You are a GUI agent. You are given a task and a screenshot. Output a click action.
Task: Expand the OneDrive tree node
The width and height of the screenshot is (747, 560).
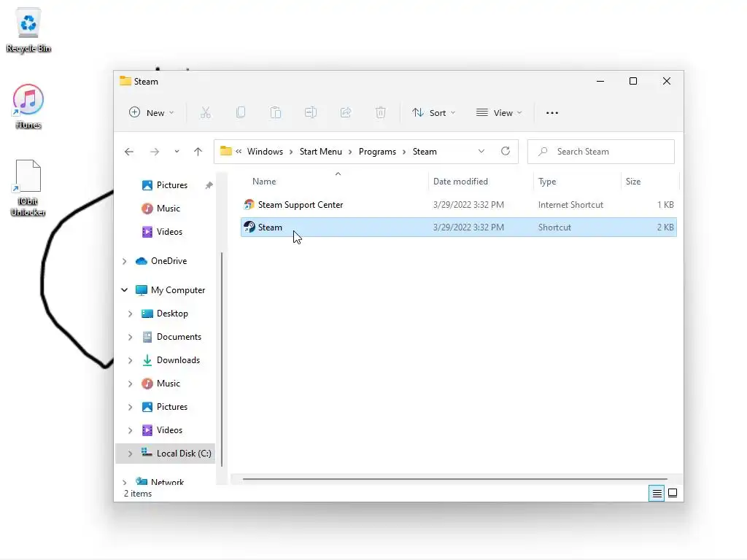pos(124,261)
